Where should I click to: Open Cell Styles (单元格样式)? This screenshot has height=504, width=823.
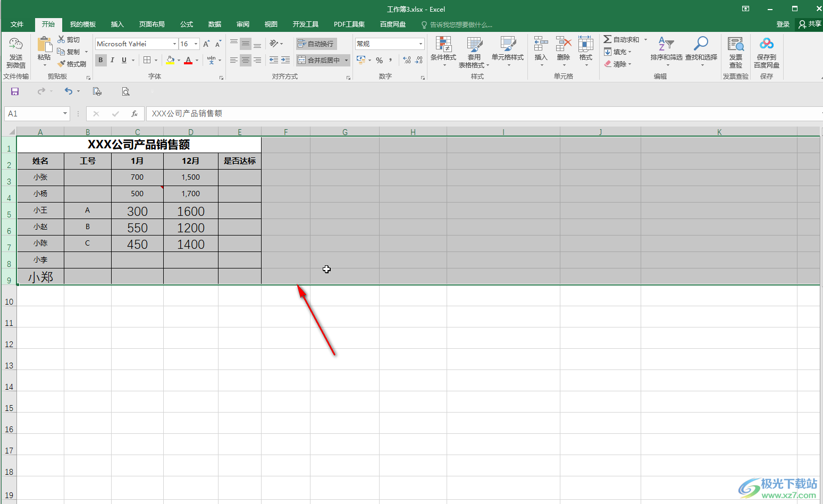pos(508,52)
